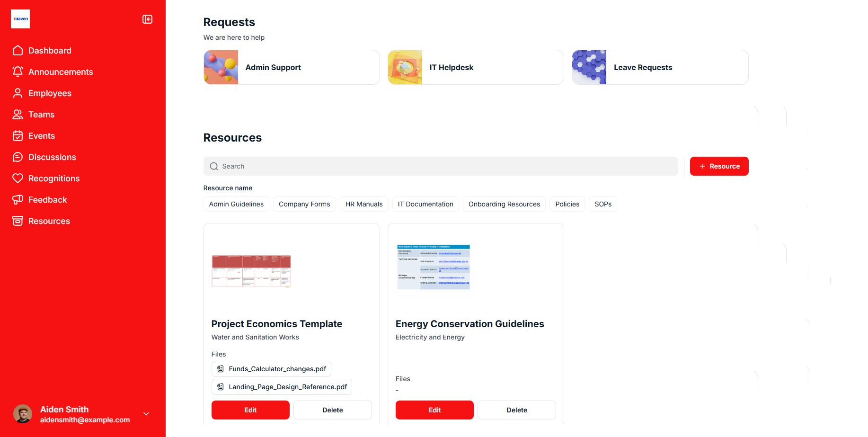Click the Recognitions heart icon
868x437 pixels.
coord(18,178)
